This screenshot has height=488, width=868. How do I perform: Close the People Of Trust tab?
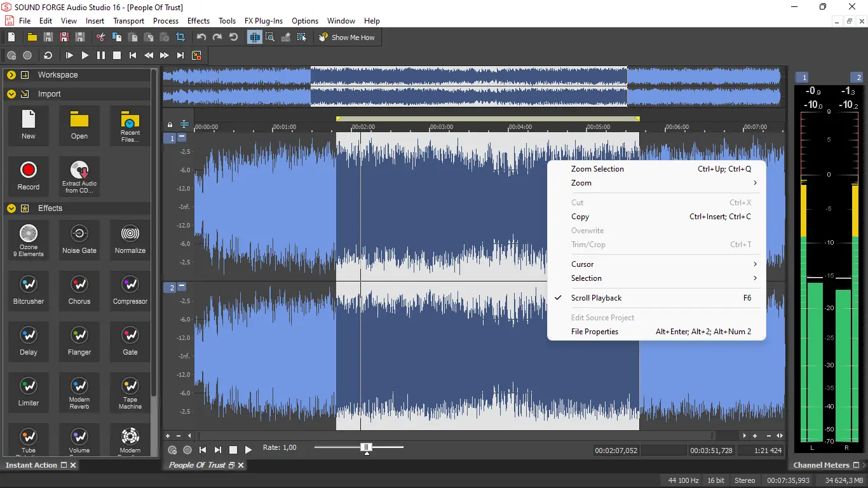[x=241, y=465]
